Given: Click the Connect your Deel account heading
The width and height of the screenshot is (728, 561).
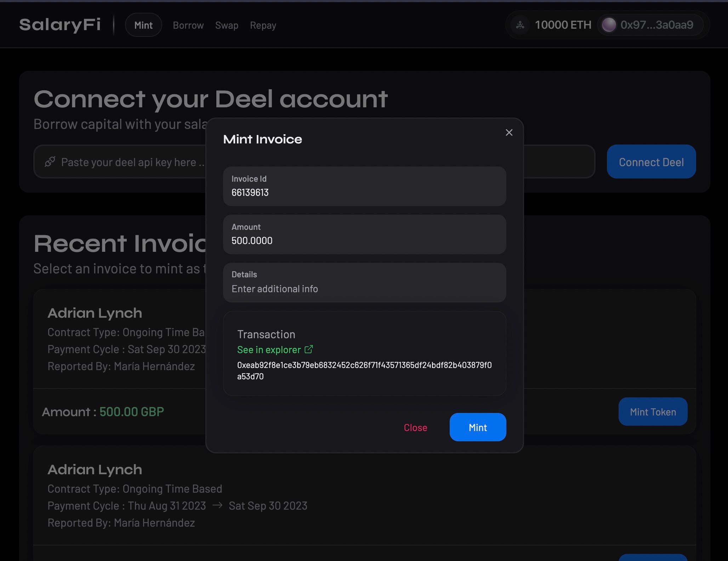Looking at the screenshot, I should pyautogui.click(x=211, y=99).
